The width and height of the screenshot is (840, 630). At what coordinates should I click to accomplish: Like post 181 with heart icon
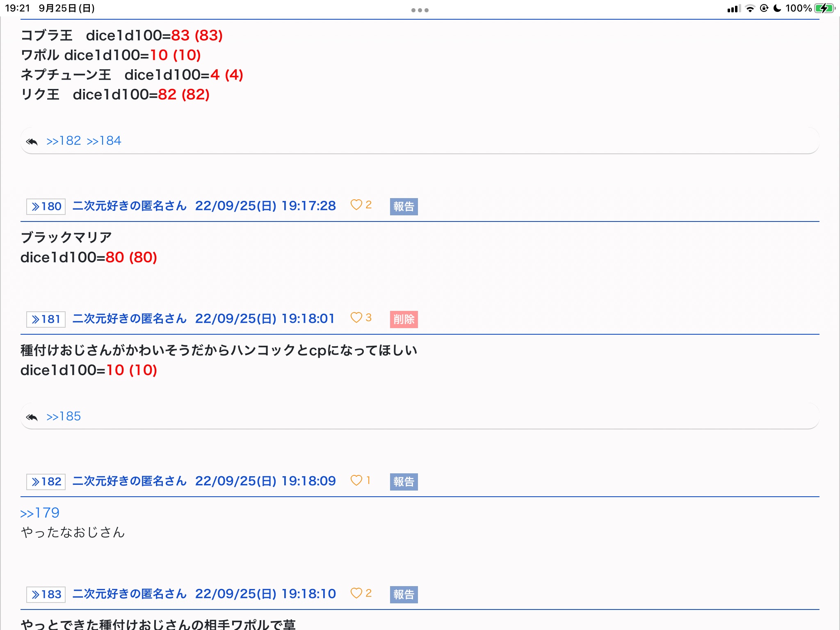click(x=356, y=318)
